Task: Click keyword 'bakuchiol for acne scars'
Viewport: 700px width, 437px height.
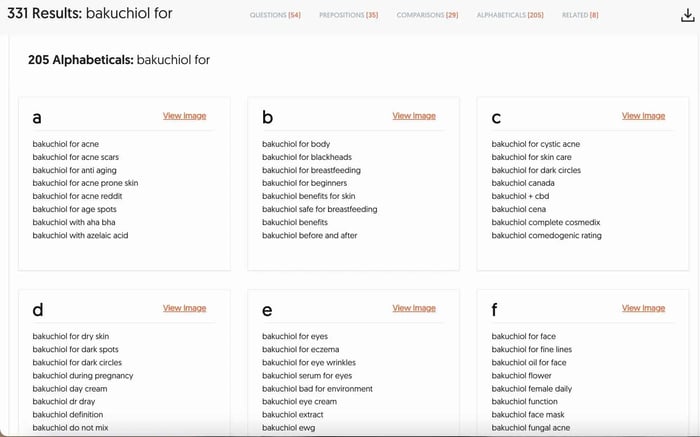Action: 76,157
